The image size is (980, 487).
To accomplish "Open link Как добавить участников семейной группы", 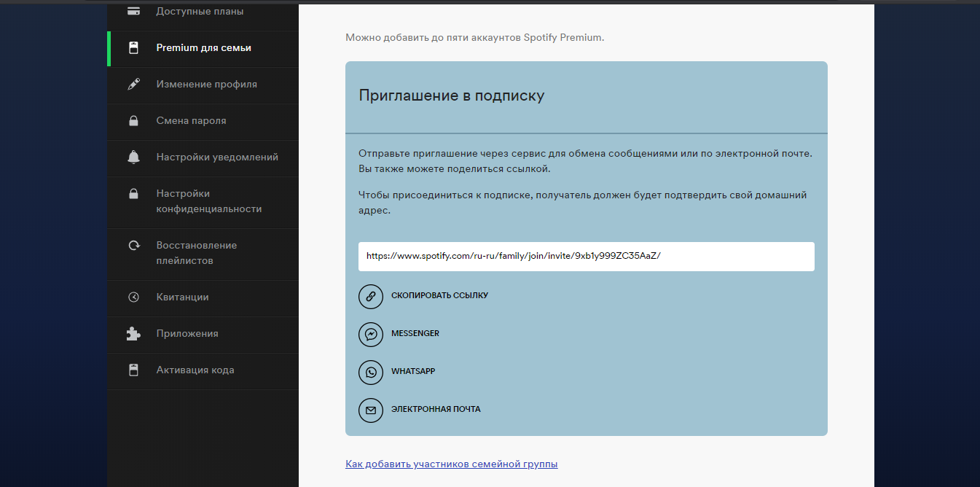I will [451, 464].
